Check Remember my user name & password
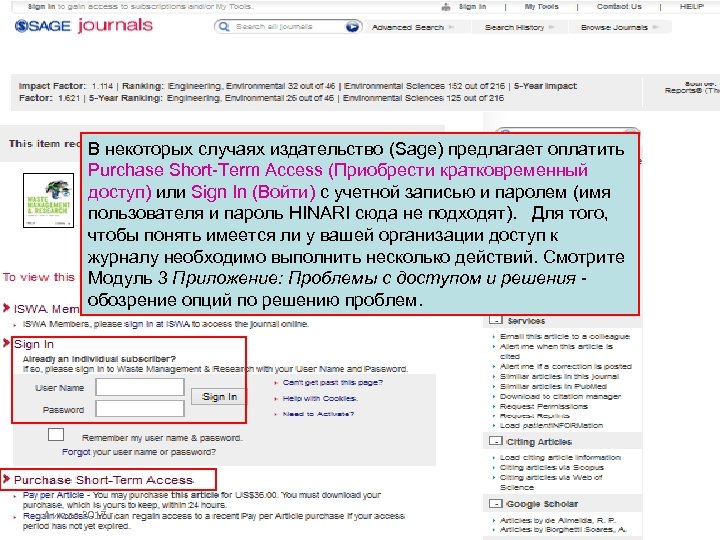The height and width of the screenshot is (540, 720). click(x=56, y=434)
